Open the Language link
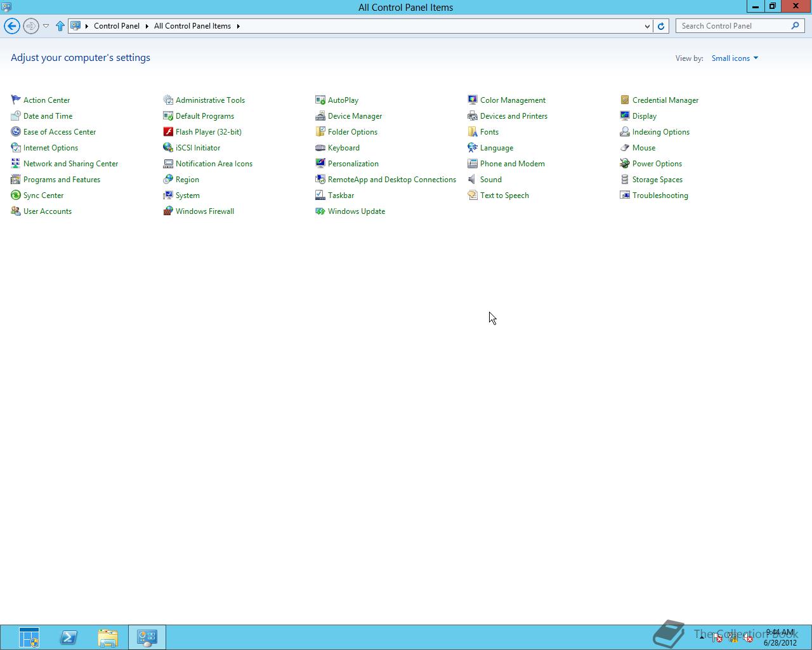The height and width of the screenshot is (650, 812). tap(497, 147)
